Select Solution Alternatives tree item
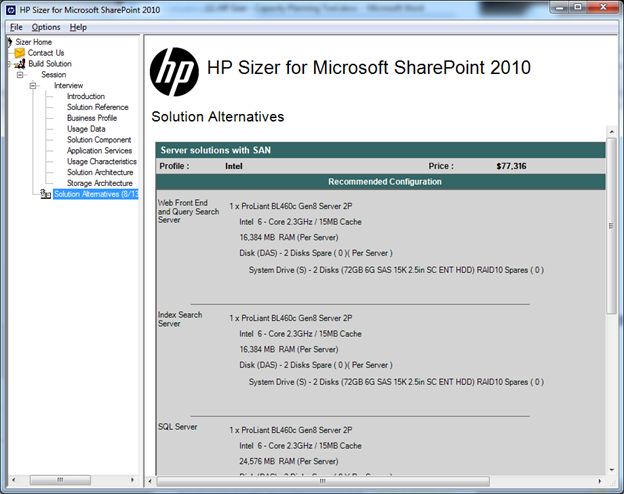The height and width of the screenshot is (494, 624). pos(96,194)
